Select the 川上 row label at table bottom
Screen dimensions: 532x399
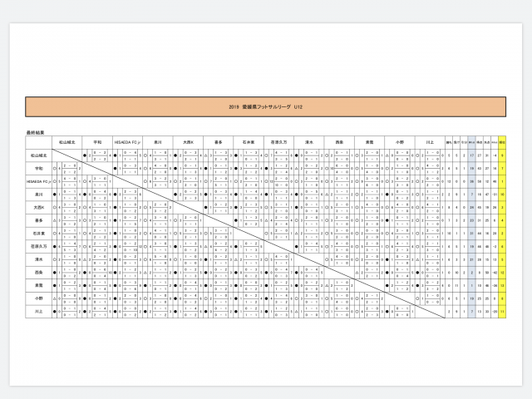tap(39, 312)
